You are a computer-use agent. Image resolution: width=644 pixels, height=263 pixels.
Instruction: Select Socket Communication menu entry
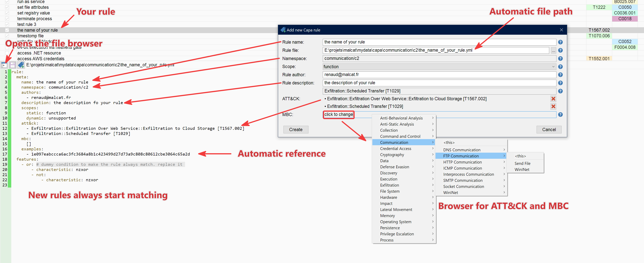(x=471, y=187)
